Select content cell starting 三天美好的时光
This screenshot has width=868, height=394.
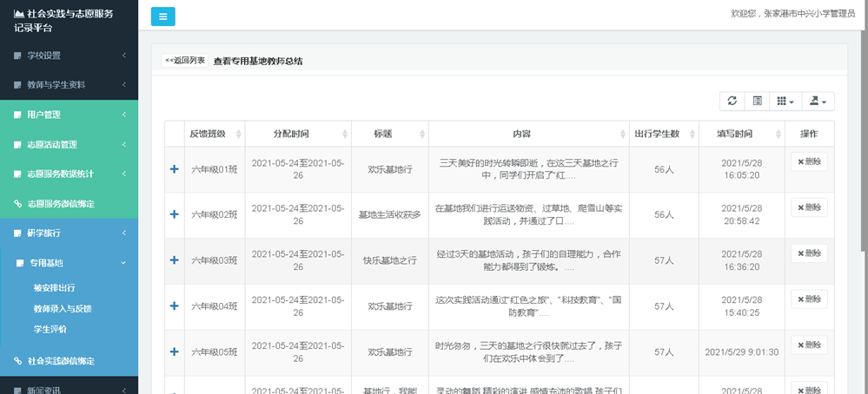(528, 169)
